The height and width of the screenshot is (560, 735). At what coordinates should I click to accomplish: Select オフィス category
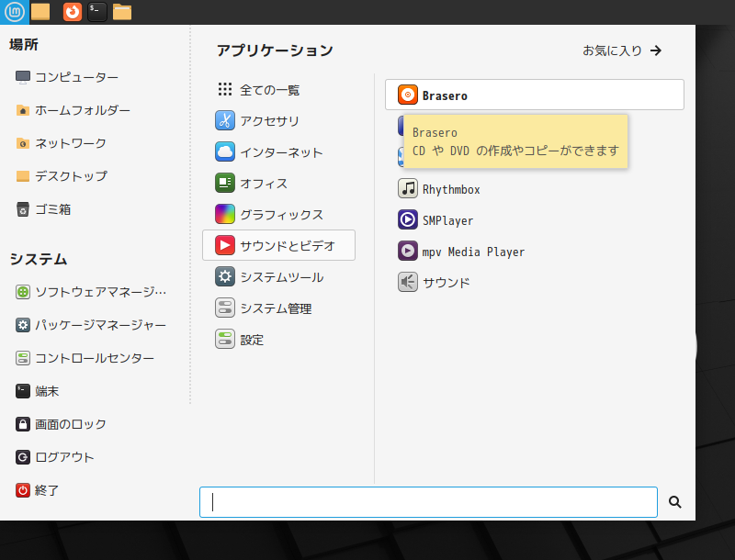[x=279, y=183]
